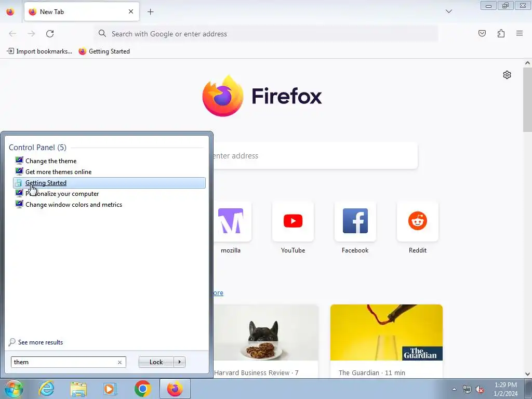Open The Guardian article thumbnail
This screenshot has width=532, height=399.
[387, 332]
